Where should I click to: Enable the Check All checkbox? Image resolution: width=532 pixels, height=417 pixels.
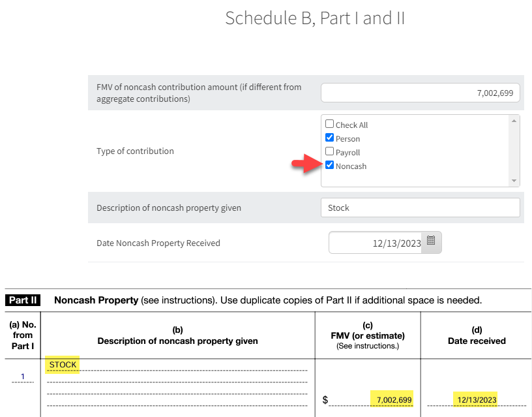[330, 124]
